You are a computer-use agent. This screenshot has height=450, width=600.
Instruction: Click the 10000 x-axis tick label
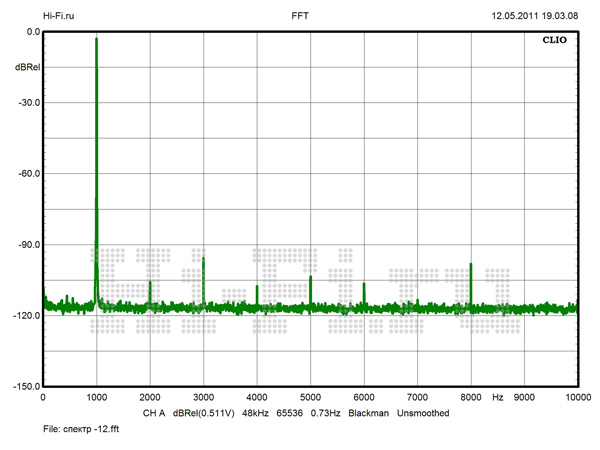(576, 398)
